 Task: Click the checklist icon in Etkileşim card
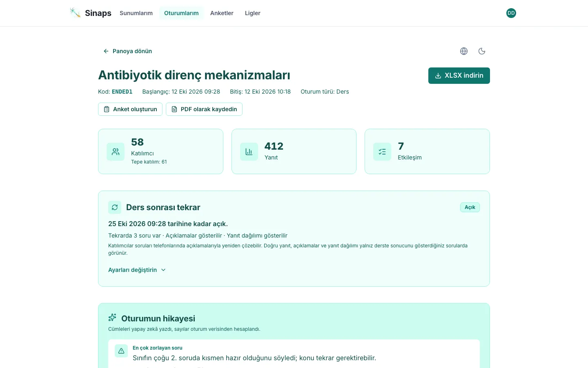[x=382, y=152]
